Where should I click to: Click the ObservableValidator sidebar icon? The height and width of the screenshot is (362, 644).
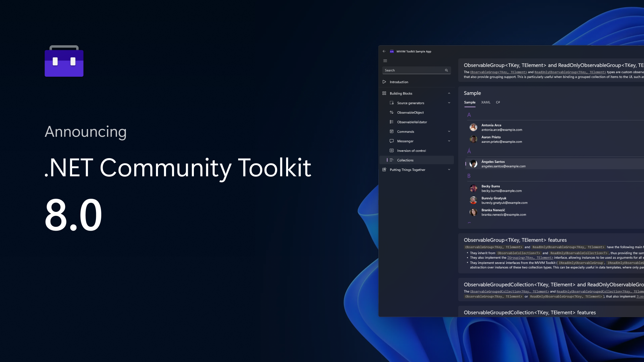391,122
